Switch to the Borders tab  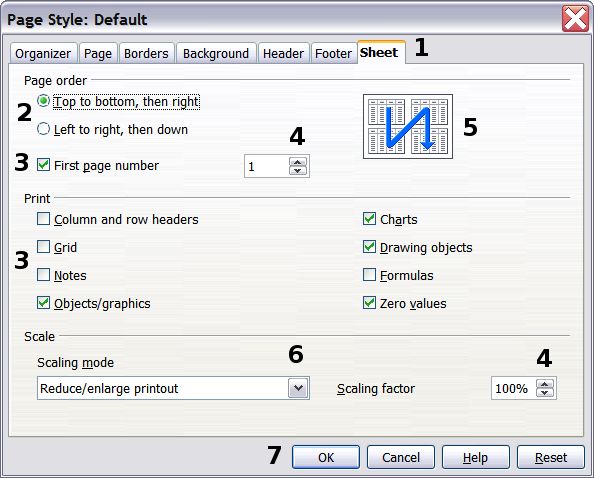coord(146,53)
